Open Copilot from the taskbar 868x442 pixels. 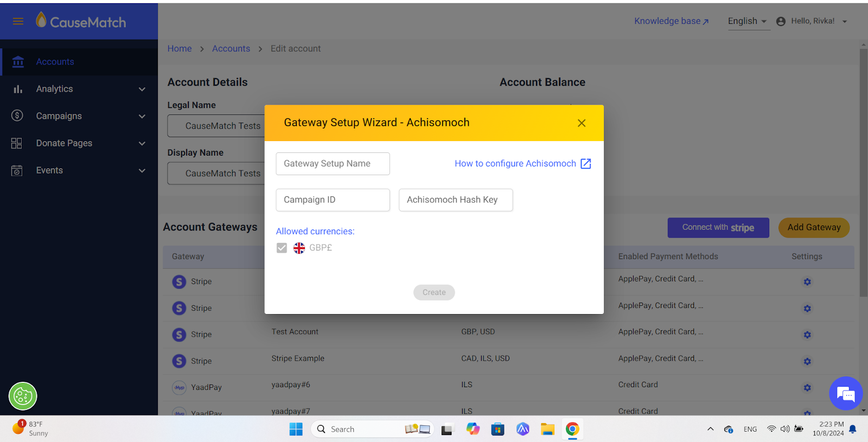(473, 429)
